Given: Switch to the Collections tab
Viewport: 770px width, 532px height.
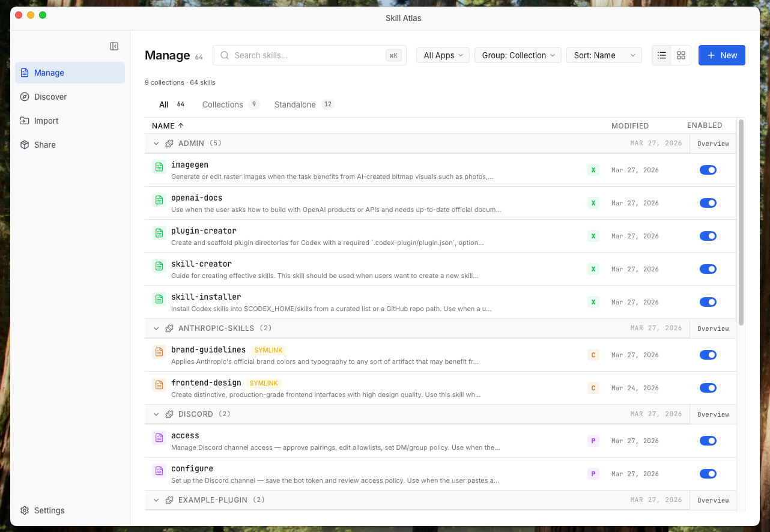Looking at the screenshot, I should point(222,104).
